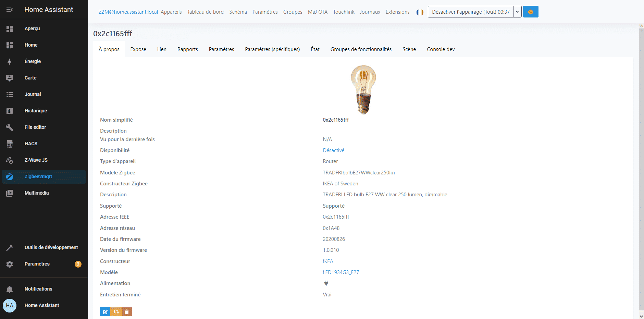Open Extensions page
Viewport: 644px width, 319px height.
tap(398, 12)
